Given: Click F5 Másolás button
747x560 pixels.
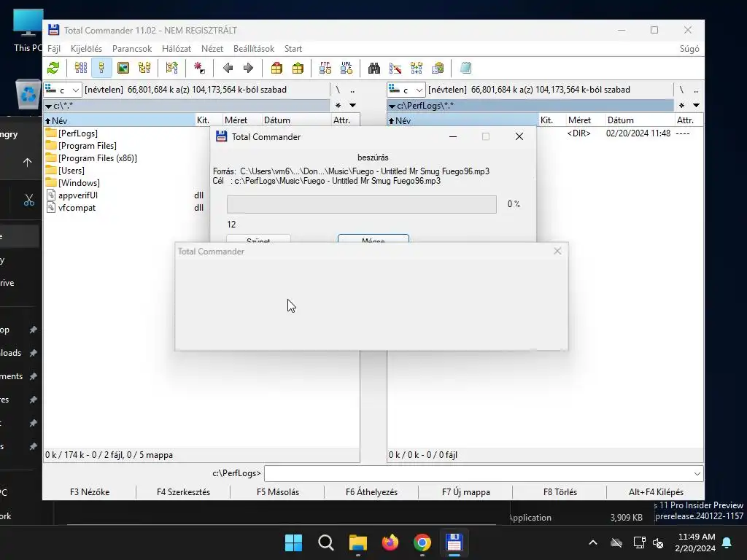Looking at the screenshot, I should click(278, 492).
